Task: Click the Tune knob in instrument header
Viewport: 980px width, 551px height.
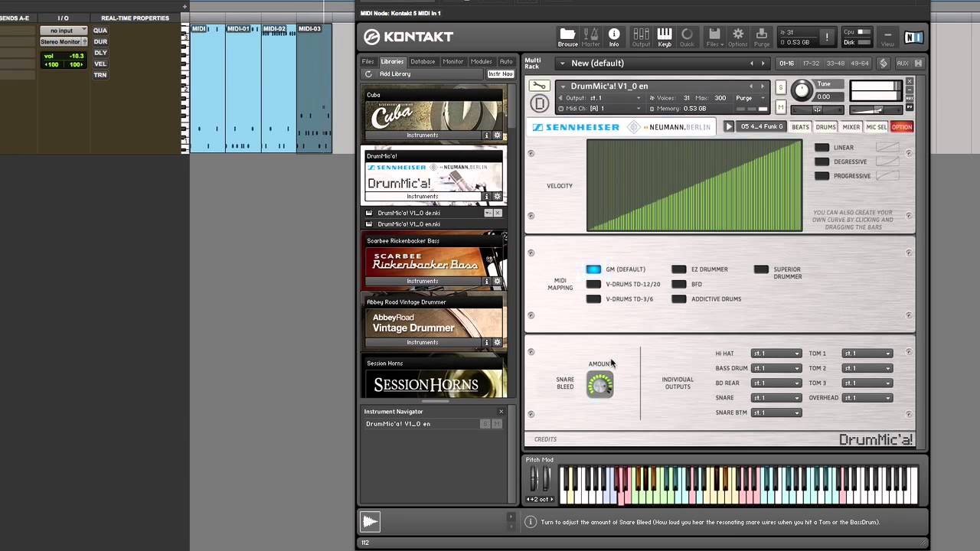Action: point(802,90)
